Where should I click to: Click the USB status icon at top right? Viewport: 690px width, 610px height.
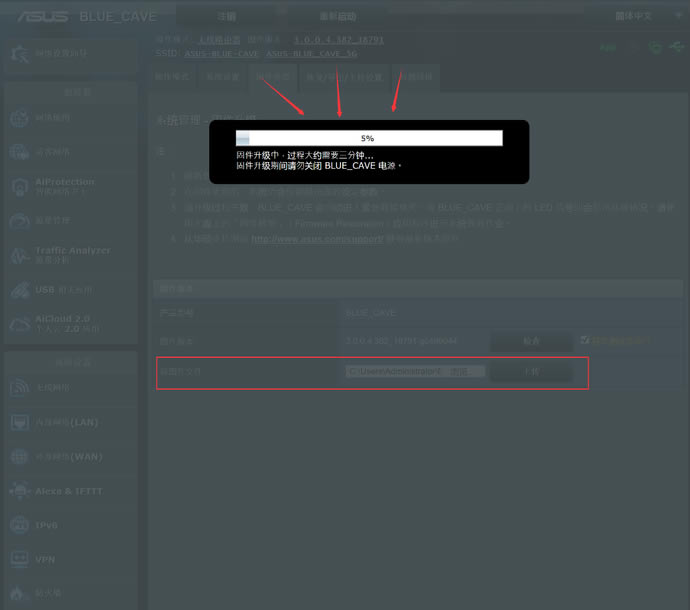677,46
